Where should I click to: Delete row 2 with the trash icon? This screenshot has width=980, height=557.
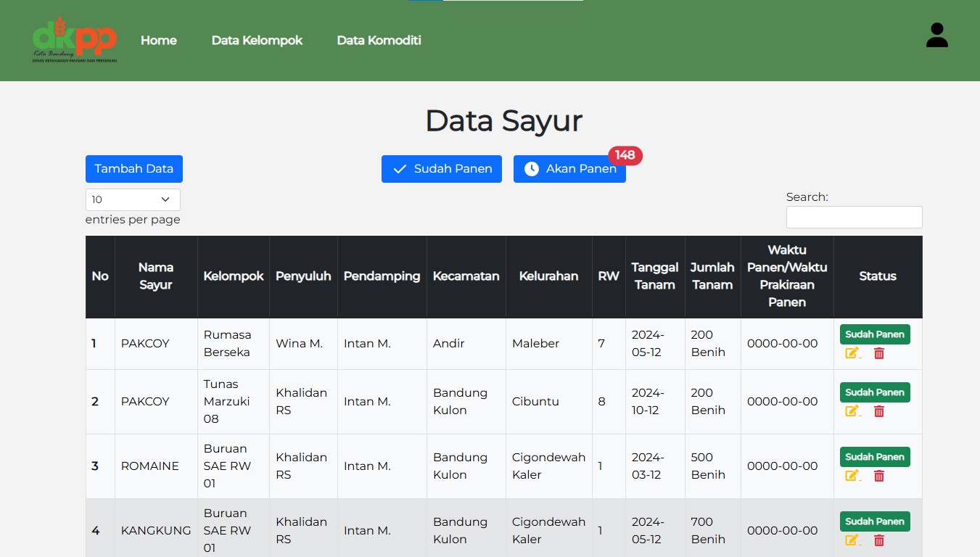(x=878, y=411)
